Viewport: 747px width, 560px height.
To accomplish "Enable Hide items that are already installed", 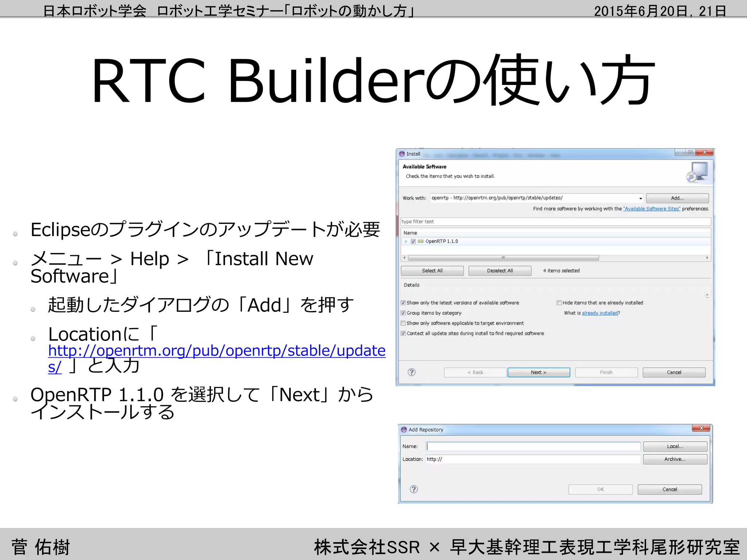I will click(559, 303).
